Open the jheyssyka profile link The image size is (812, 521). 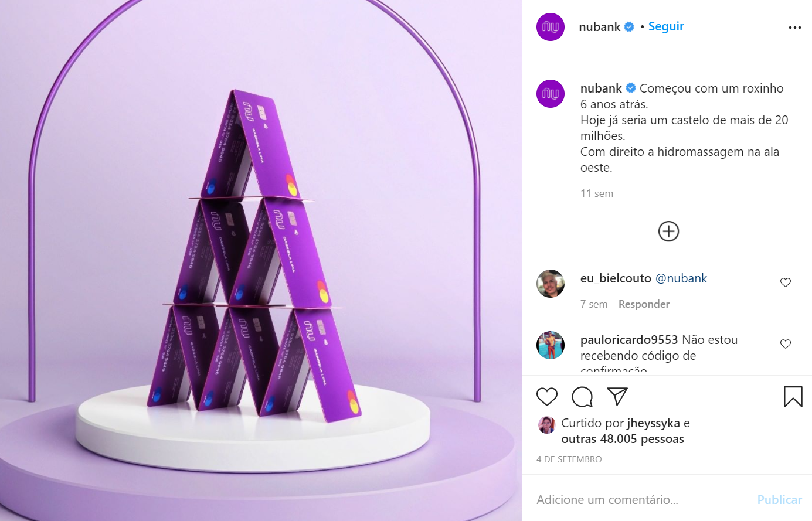click(x=654, y=423)
